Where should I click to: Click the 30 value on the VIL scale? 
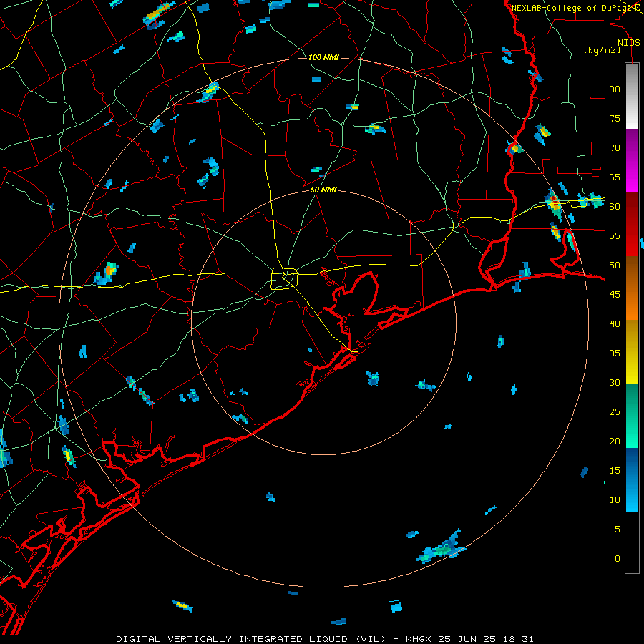[615, 383]
